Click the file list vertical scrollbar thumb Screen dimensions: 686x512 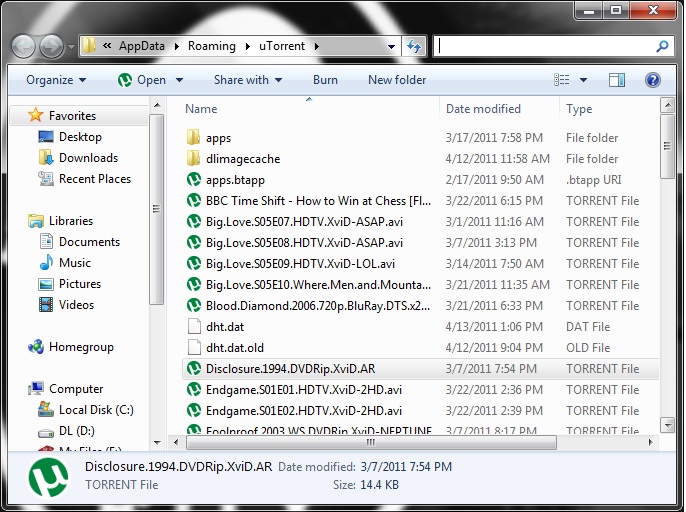pos(667,146)
